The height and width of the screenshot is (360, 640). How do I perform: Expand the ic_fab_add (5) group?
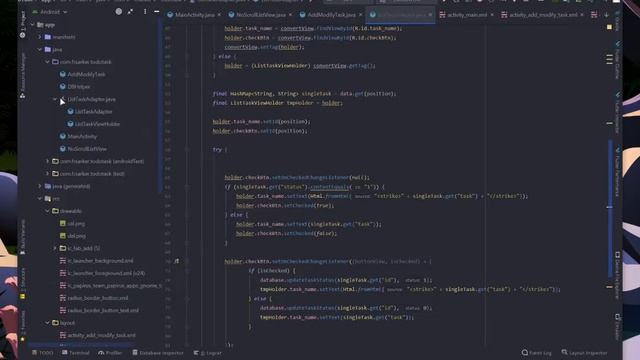point(55,248)
